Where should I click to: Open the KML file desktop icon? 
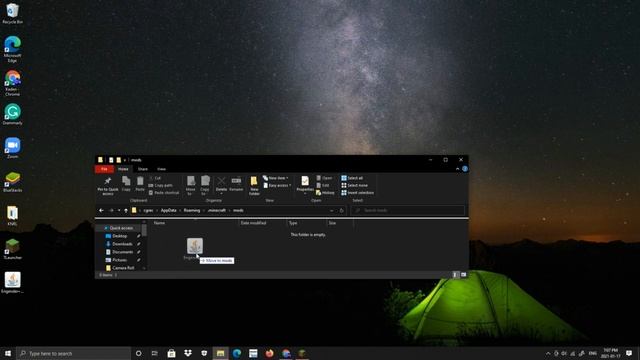[x=12, y=216]
